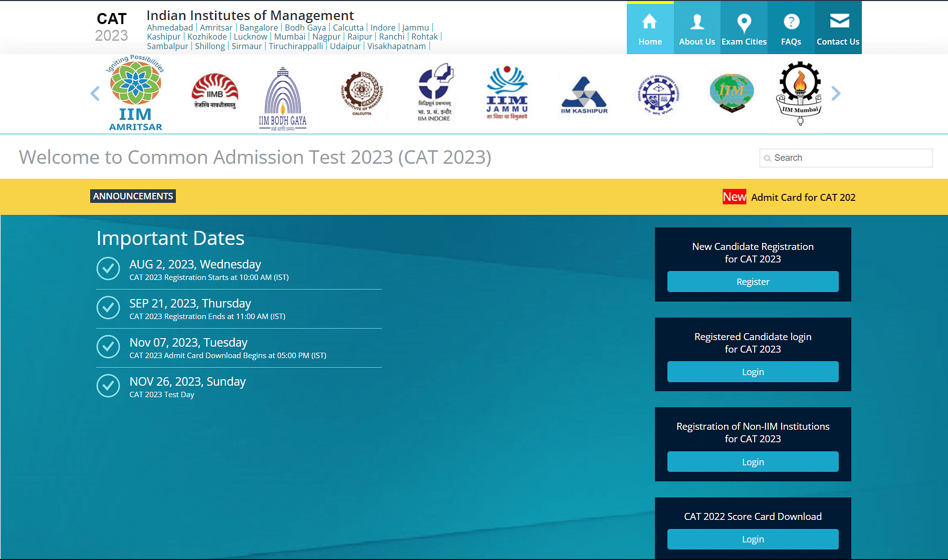This screenshot has width=948, height=560.
Task: Open the IIM Bodh Gaya logo
Action: click(x=283, y=99)
